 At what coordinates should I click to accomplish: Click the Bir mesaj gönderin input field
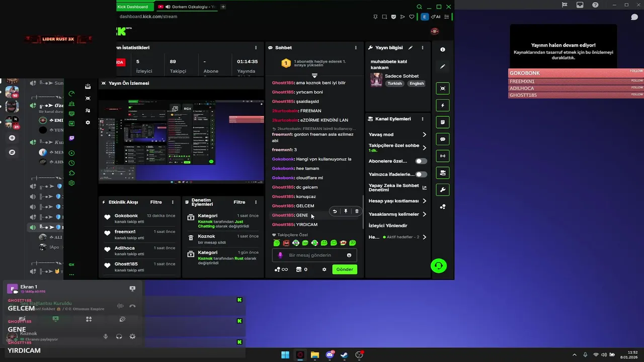(314, 255)
